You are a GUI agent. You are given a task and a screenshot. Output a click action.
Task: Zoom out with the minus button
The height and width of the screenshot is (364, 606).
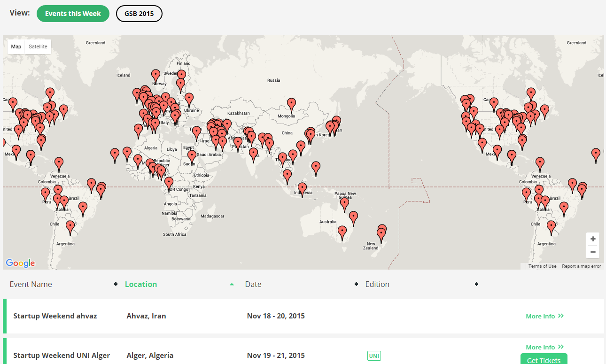[593, 252]
